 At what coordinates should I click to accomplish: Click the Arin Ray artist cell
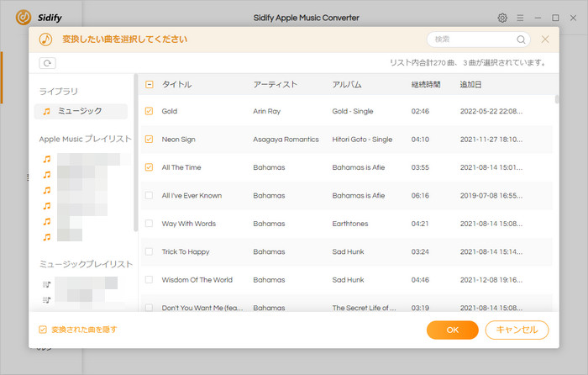266,111
